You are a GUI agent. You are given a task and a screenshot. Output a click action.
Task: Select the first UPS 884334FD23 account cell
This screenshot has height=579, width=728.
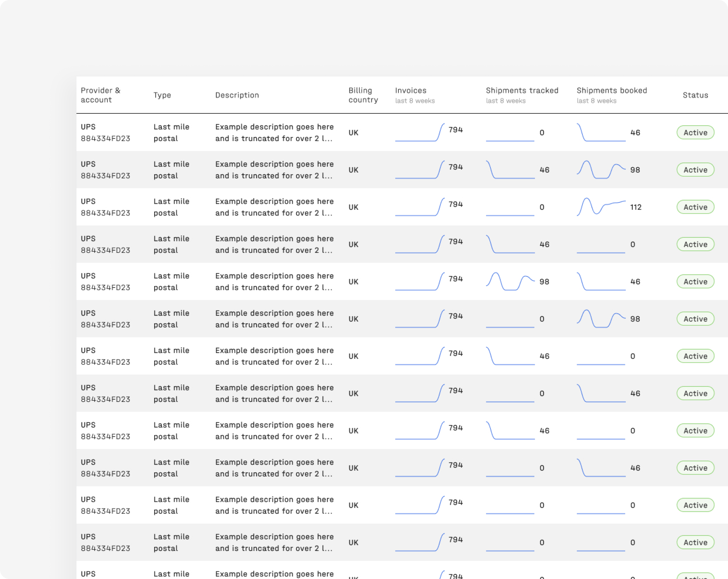(x=105, y=133)
